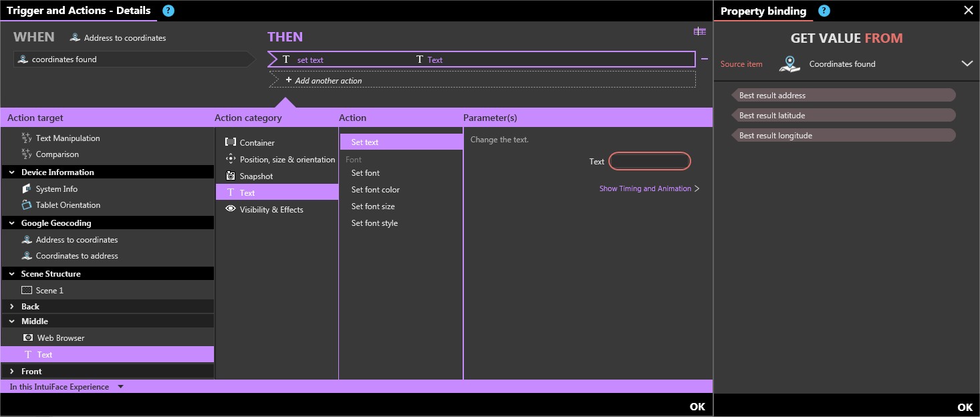The image size is (980, 417).
Task: Select Tablet Orientation target
Action: [x=68, y=205]
